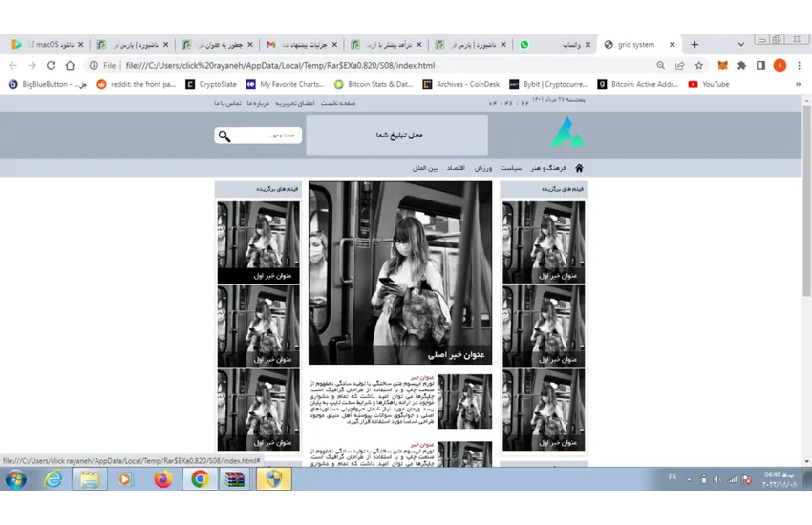Image resolution: width=812 pixels, height=525 pixels.
Task: Open the browser home page icon
Action: click(70, 66)
